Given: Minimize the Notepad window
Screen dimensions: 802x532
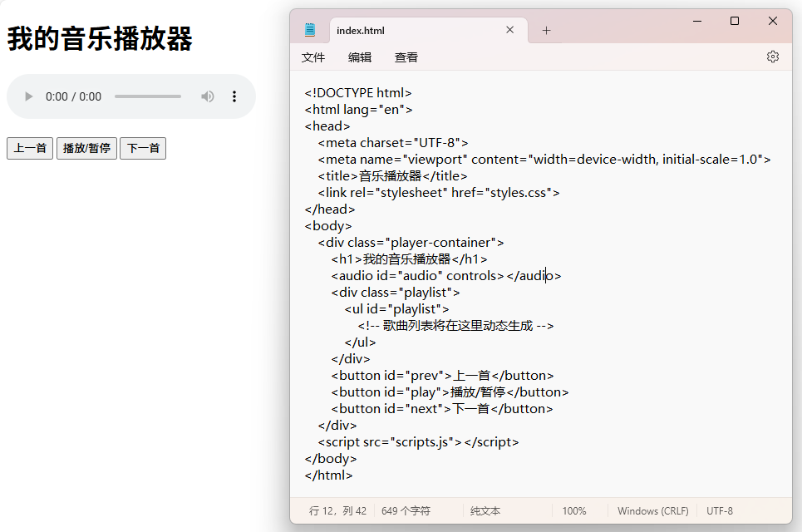Looking at the screenshot, I should click(697, 21).
